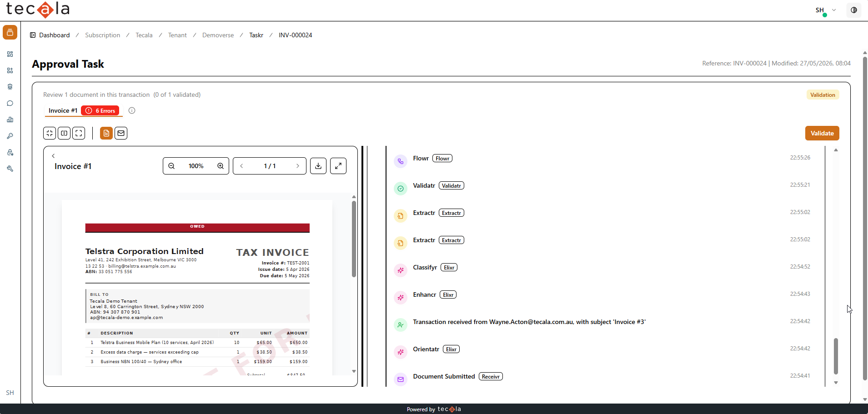The image size is (868, 414).
Task: Go to Subscription breadcrumb
Action: (x=103, y=35)
